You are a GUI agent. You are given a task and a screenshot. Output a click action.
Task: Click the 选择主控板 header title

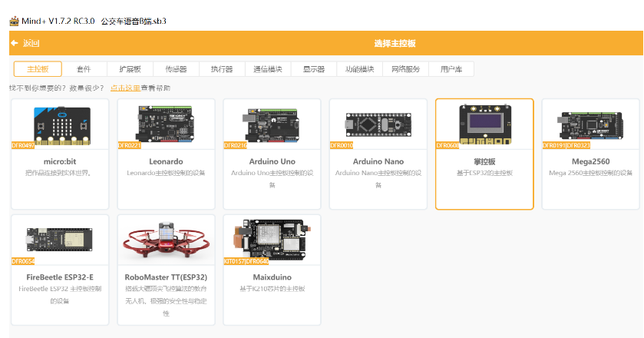click(395, 43)
